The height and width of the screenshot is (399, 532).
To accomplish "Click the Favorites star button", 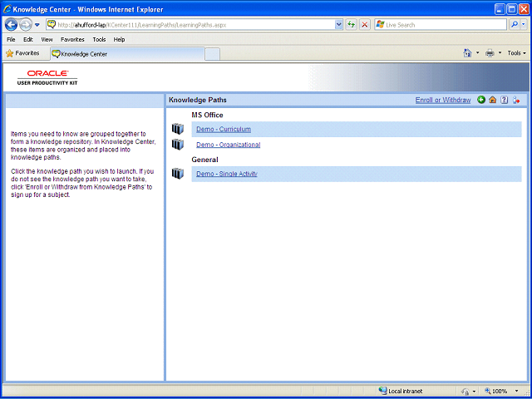I will (22, 53).
